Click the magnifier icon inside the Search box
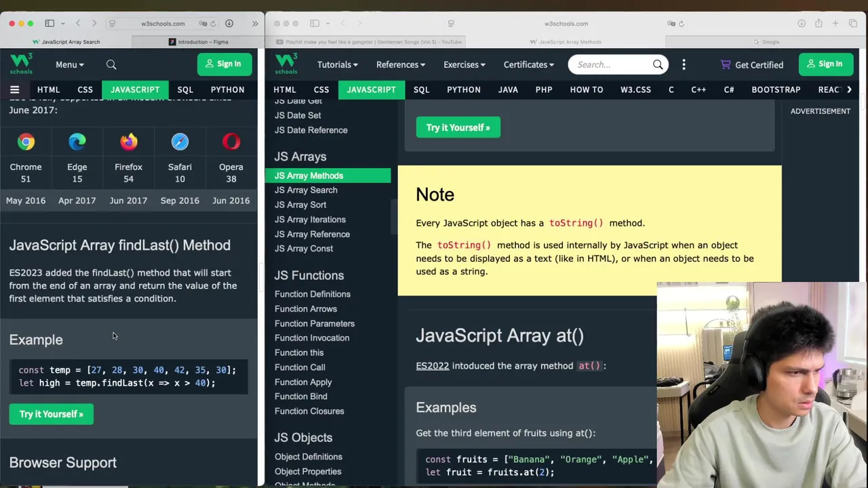 click(658, 64)
